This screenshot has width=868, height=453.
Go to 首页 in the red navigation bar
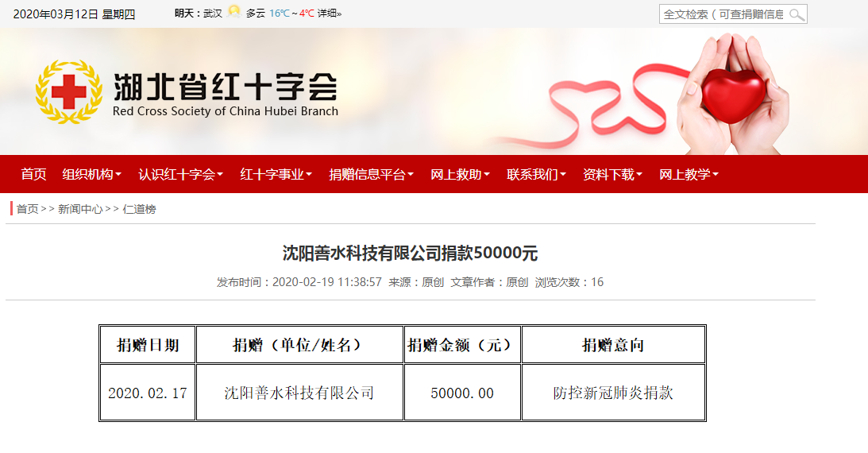[x=33, y=175]
